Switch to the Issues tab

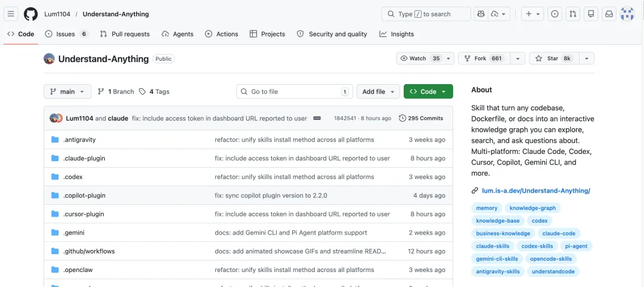[x=66, y=34]
